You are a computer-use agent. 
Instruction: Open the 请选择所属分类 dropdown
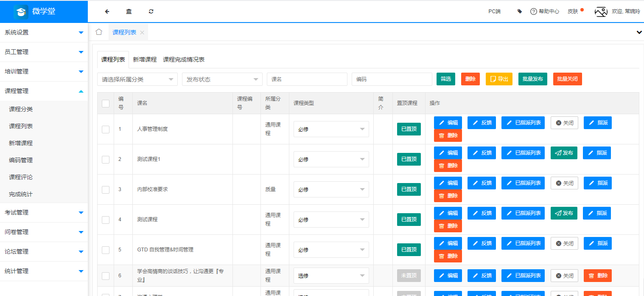point(137,79)
